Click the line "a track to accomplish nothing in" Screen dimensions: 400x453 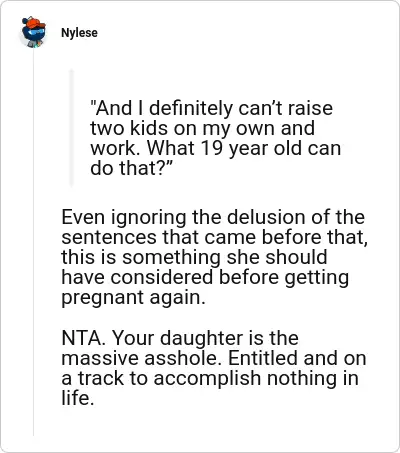pos(210,378)
